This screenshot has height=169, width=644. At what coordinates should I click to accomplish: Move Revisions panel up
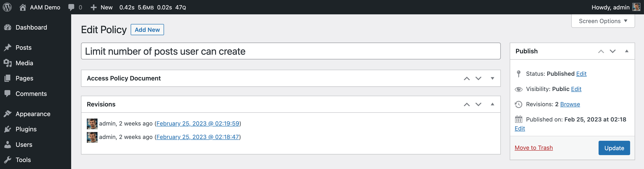(x=467, y=104)
